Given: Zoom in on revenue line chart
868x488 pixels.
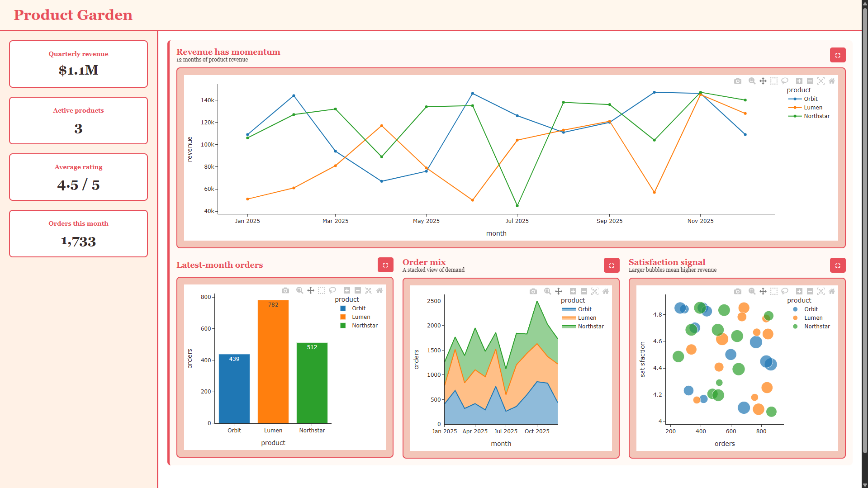Looking at the screenshot, I should point(799,81).
